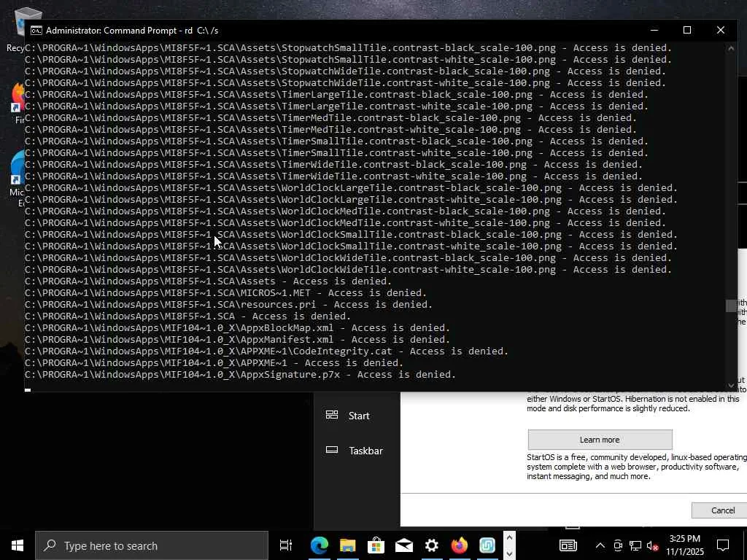
Task: Click the AppxManifest.xml access denied line
Action: pyautogui.click(x=237, y=340)
